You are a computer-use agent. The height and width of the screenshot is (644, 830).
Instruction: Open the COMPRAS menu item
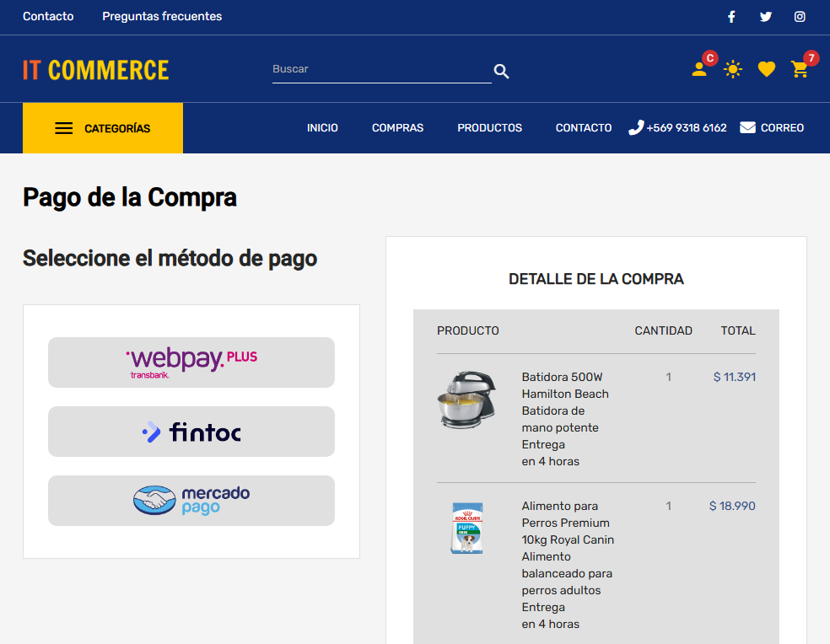click(397, 128)
